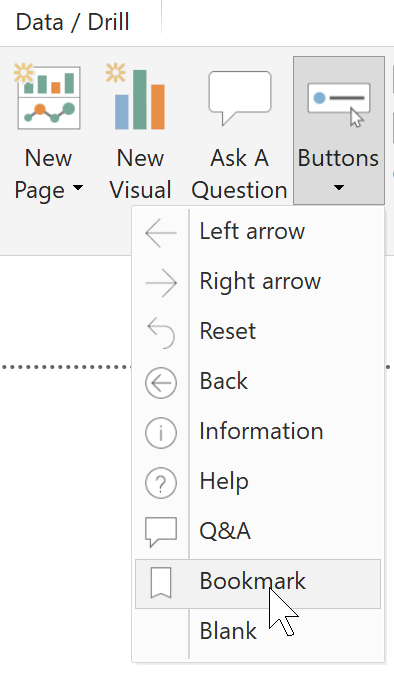Collapse the Buttons dropdown arrow
This screenshot has height=680, width=394.
pos(339,188)
